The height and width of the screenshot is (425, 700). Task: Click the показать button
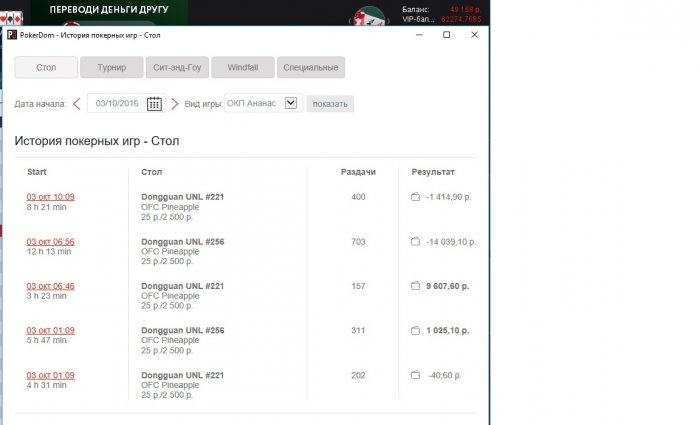pos(330,104)
